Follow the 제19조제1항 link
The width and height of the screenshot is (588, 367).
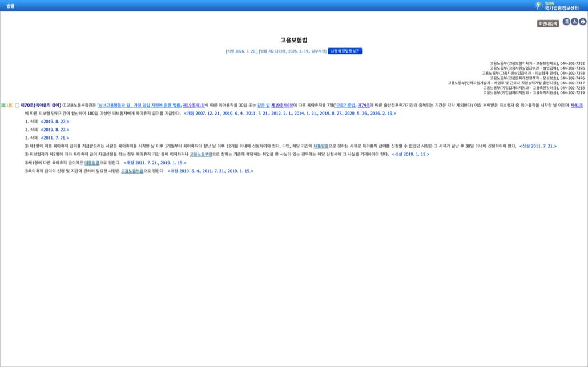(x=194, y=106)
